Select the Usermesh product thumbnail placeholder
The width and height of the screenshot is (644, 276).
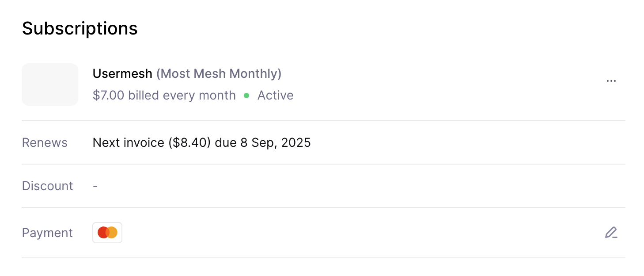coord(50,84)
